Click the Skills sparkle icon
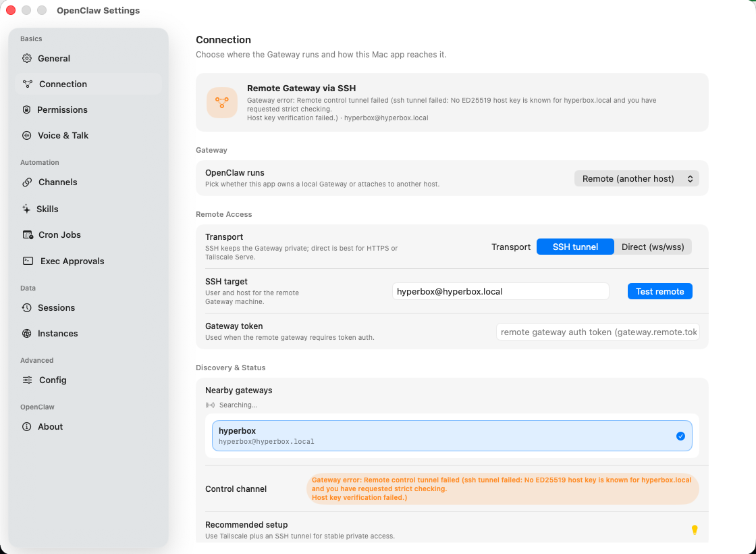 coord(26,209)
